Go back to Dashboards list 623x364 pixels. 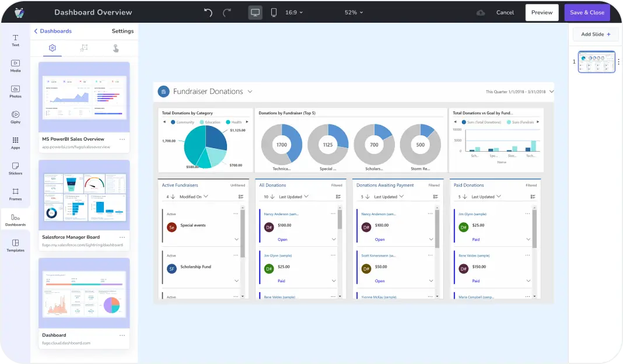(x=53, y=31)
